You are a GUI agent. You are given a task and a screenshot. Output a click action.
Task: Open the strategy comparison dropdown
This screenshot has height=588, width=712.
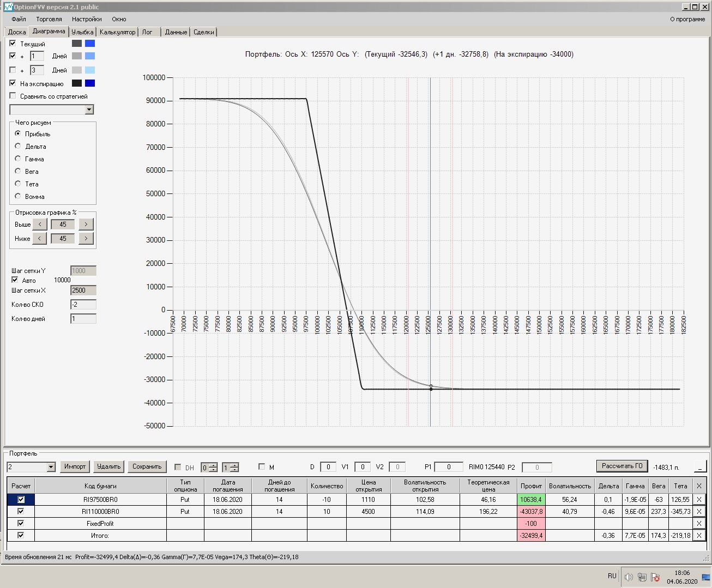pos(89,110)
